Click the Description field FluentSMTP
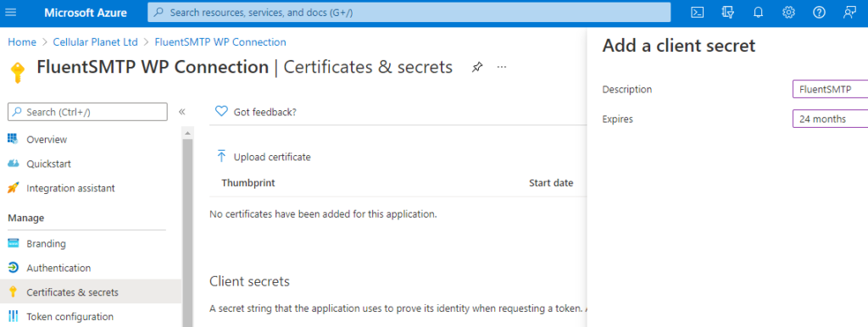The height and width of the screenshot is (327, 868). click(x=831, y=89)
